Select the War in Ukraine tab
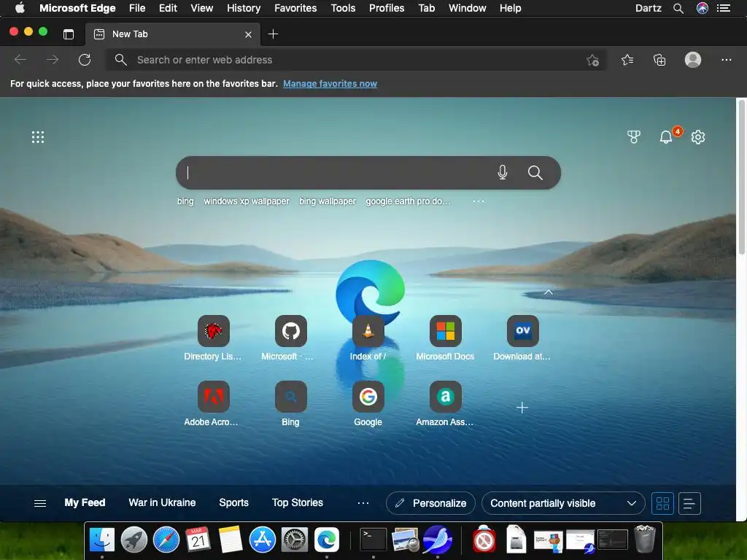Screen dimensions: 747x560 [162, 503]
